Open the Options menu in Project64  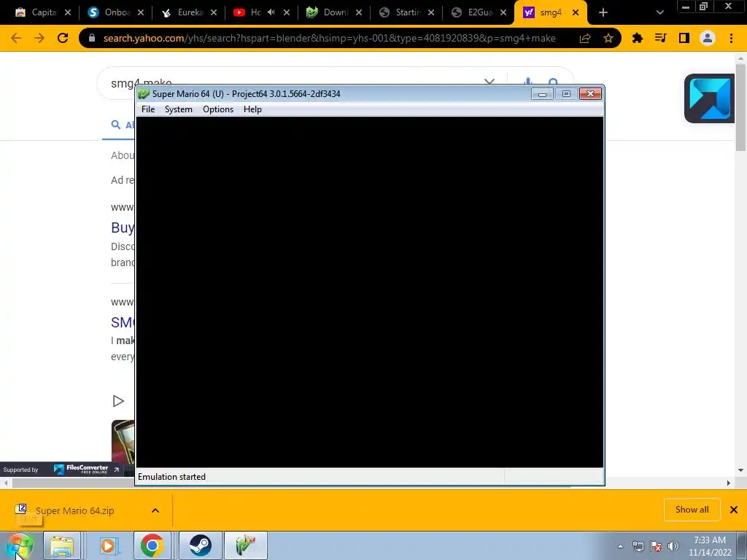click(x=217, y=109)
